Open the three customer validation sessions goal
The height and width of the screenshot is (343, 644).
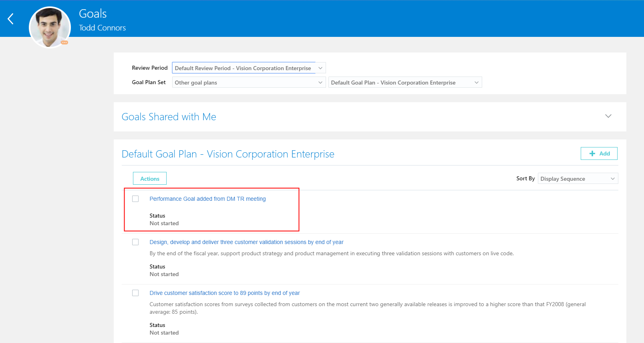click(246, 242)
